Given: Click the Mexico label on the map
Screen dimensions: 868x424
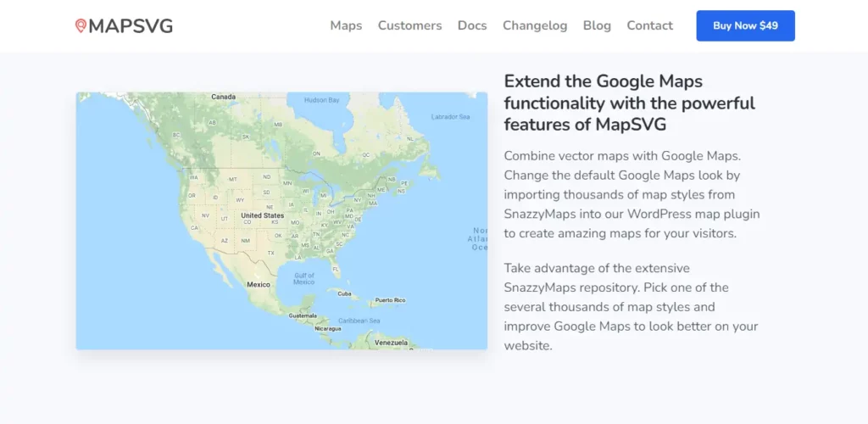Looking at the screenshot, I should (258, 285).
